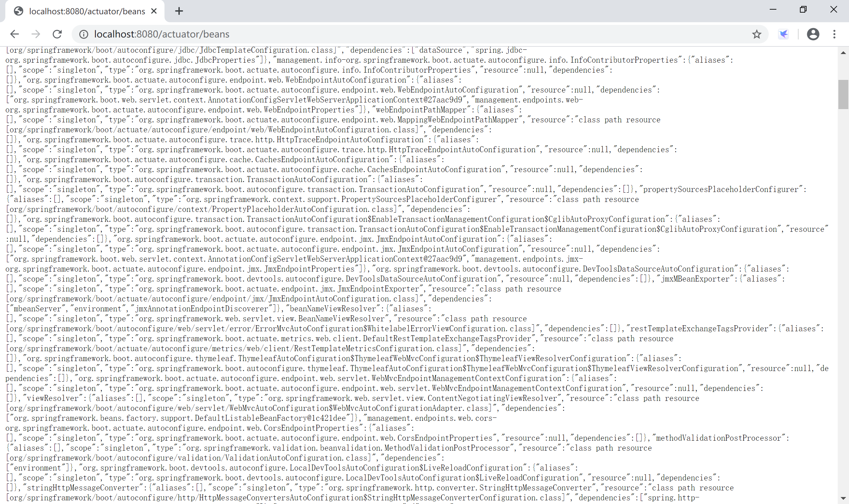The width and height of the screenshot is (849, 504).
Task: Click the browser back arrow button
Action: [15, 34]
